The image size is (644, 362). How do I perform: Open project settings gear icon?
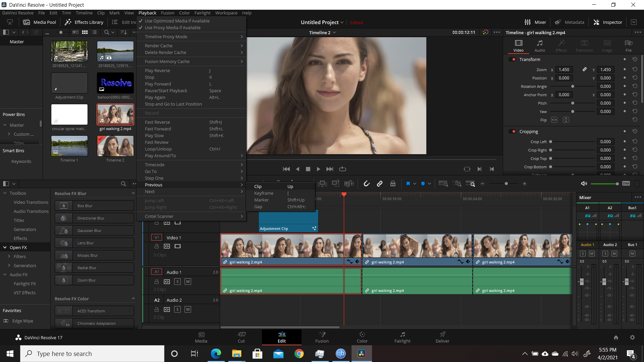pyautogui.click(x=632, y=338)
